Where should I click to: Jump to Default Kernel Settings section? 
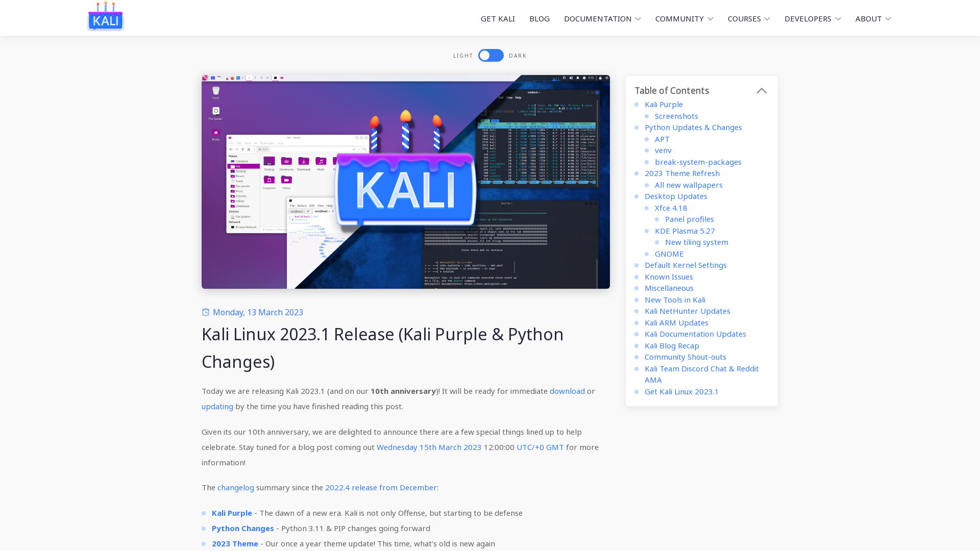tap(685, 265)
